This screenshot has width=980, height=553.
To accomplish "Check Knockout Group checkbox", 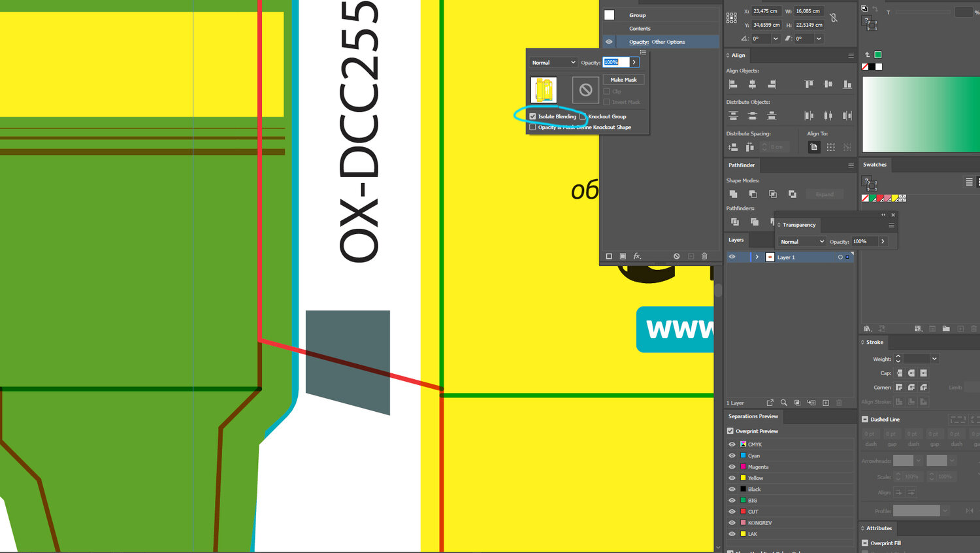I will pyautogui.click(x=583, y=116).
